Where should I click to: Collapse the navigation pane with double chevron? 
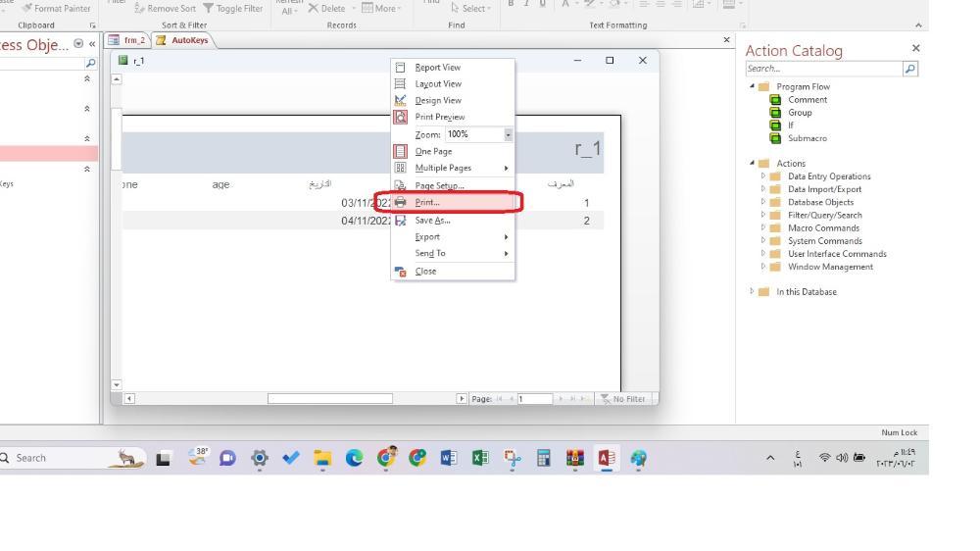click(x=92, y=44)
